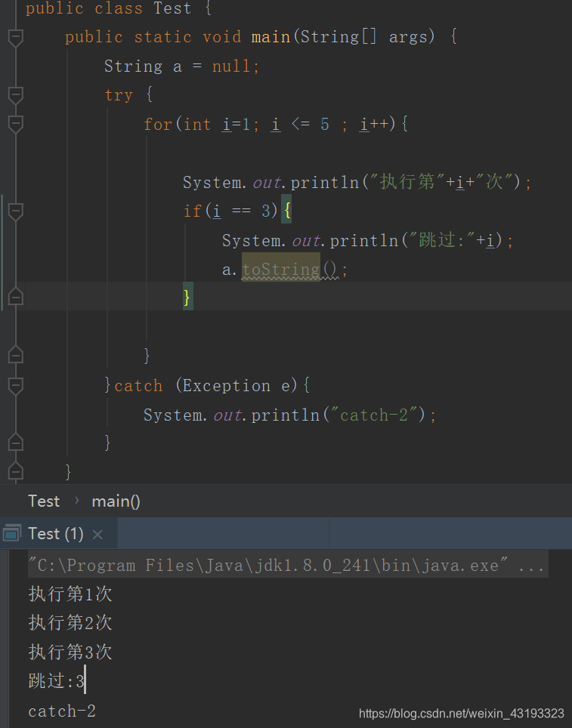Click the class name Test in declaration
Screen dimensions: 572x728
[172, 8]
